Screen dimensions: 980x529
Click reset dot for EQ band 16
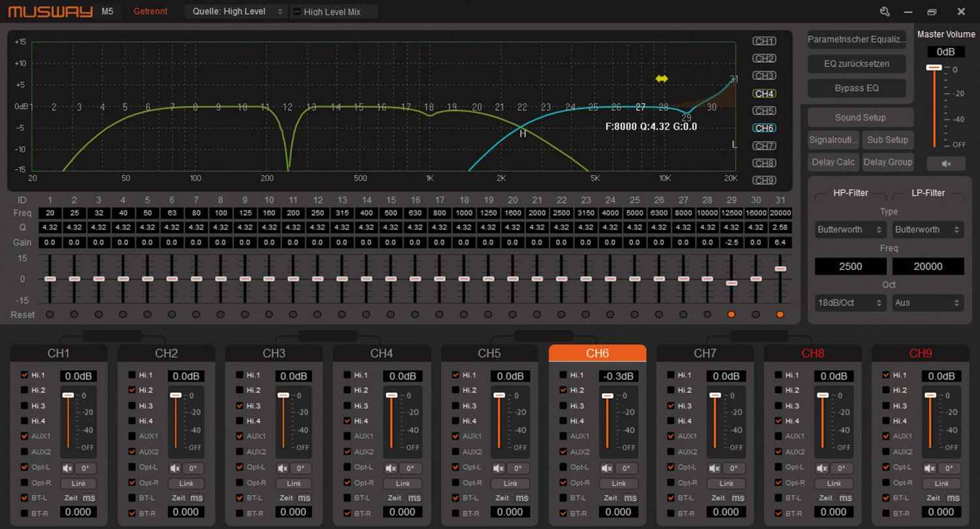415,315
